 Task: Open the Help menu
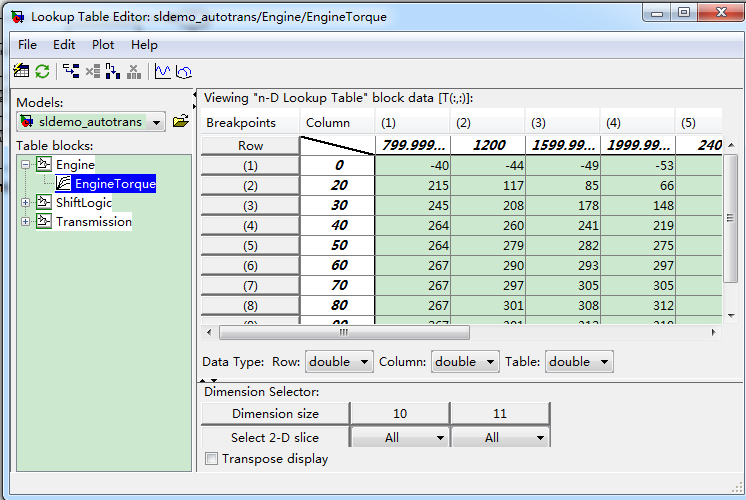tap(144, 45)
